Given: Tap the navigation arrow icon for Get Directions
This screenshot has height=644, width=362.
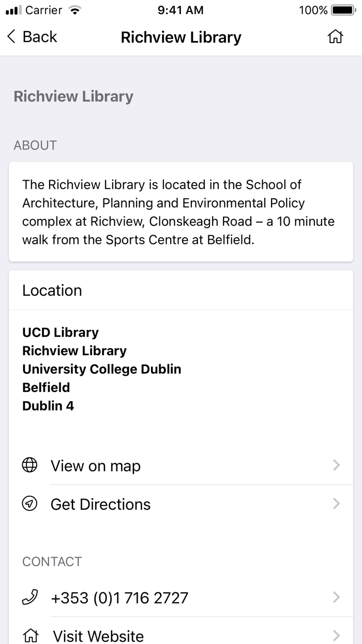Looking at the screenshot, I should pos(29,504).
